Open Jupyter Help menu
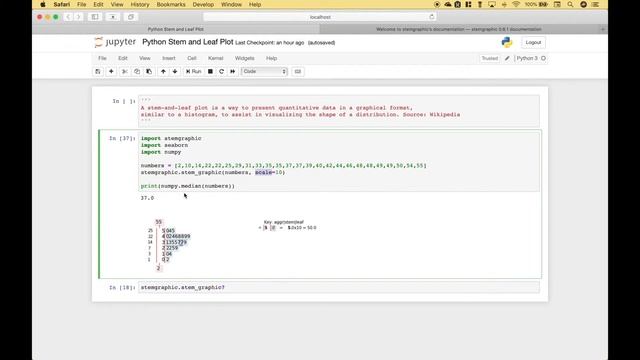The width and height of the screenshot is (640, 360). point(271,58)
